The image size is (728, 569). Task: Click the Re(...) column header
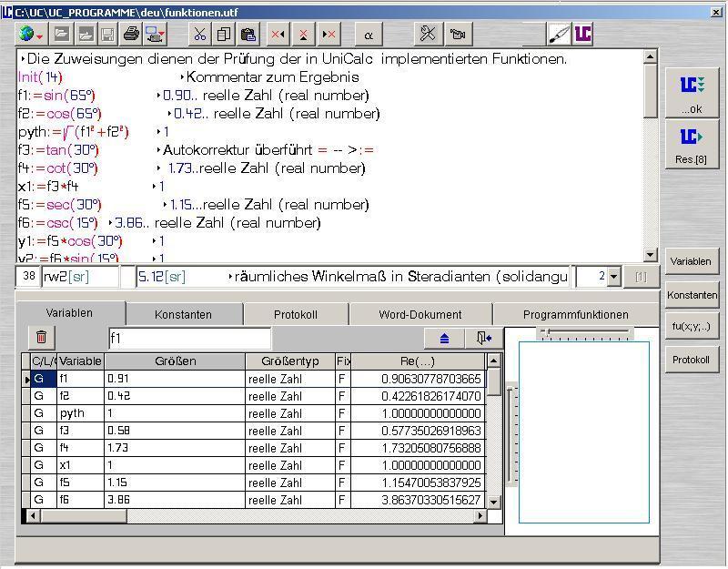pyautogui.click(x=417, y=361)
